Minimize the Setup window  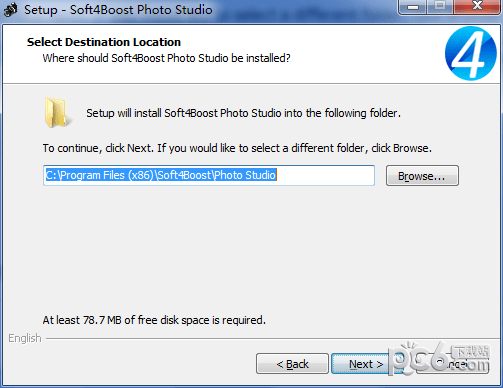click(413, 7)
